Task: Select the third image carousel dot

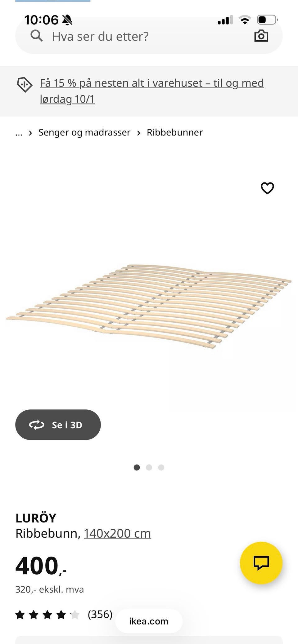Action: coord(161,467)
